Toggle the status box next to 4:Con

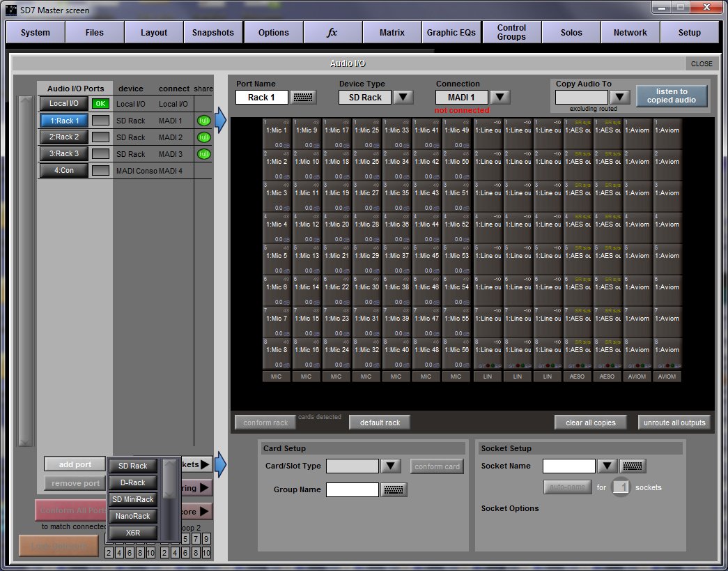pyautogui.click(x=100, y=171)
